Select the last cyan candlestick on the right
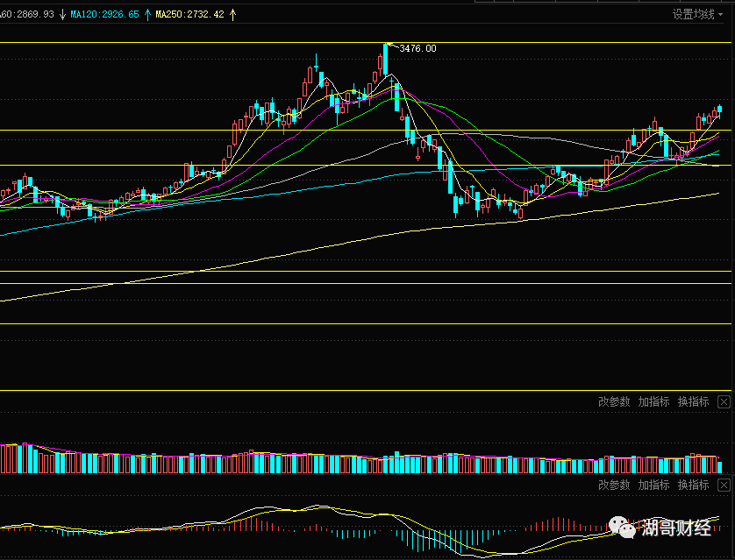 click(719, 110)
